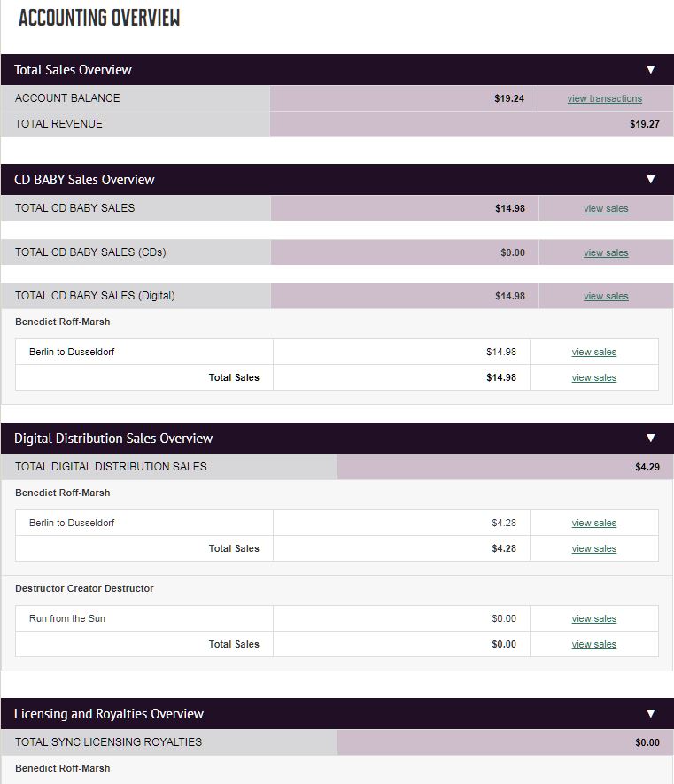This screenshot has width=674, height=784.
Task: Click the CD BABY Sales Overview header title
Action: tap(84, 180)
